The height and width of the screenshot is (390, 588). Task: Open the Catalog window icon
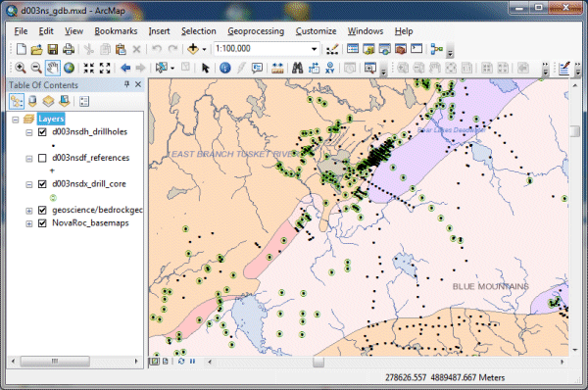[368, 49]
